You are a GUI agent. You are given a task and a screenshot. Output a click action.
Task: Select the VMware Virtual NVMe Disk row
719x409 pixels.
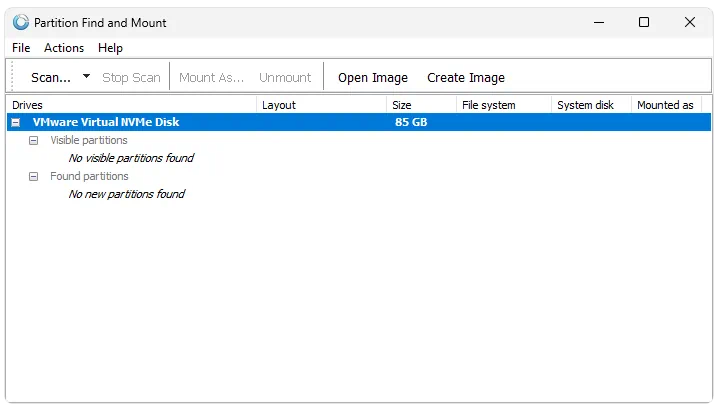point(359,122)
